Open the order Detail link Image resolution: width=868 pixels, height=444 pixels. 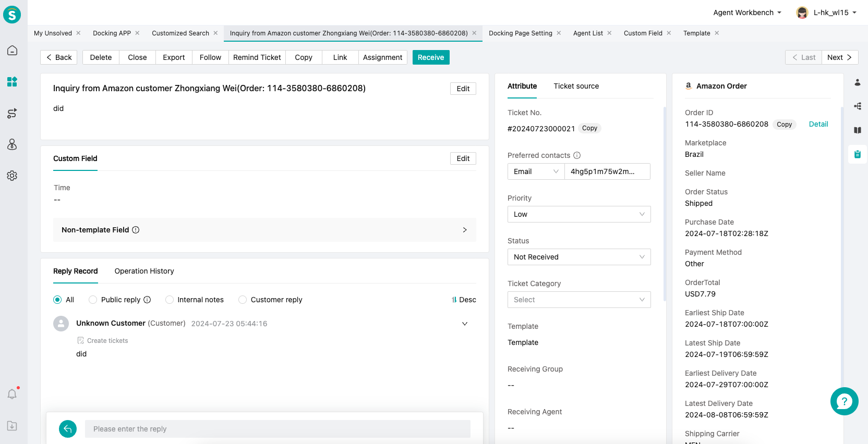(x=818, y=124)
